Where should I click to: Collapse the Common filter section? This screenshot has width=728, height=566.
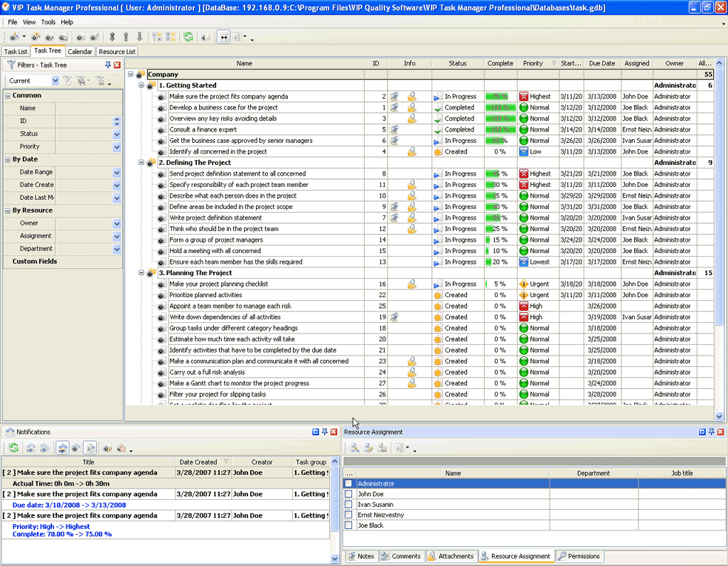pos(7,95)
